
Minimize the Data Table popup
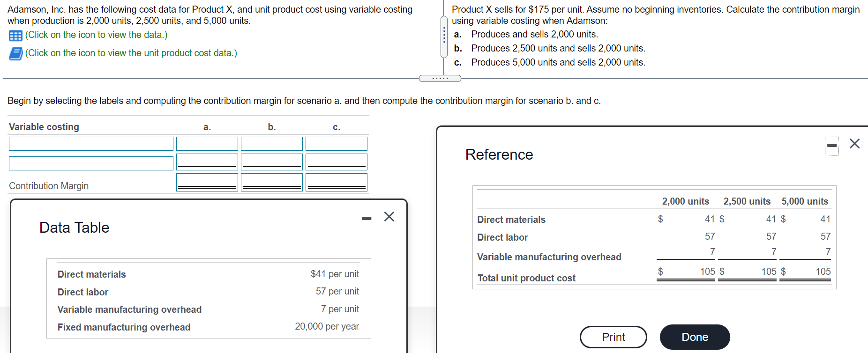tap(367, 218)
